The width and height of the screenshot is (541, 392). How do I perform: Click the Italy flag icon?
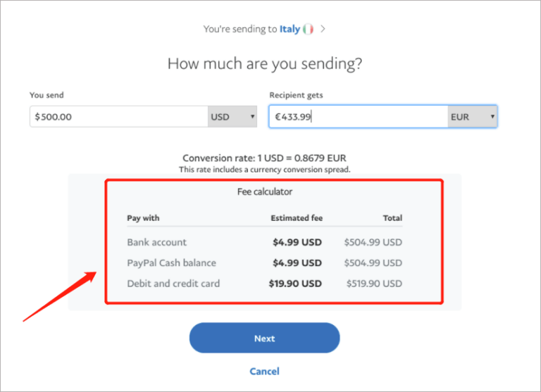308,30
